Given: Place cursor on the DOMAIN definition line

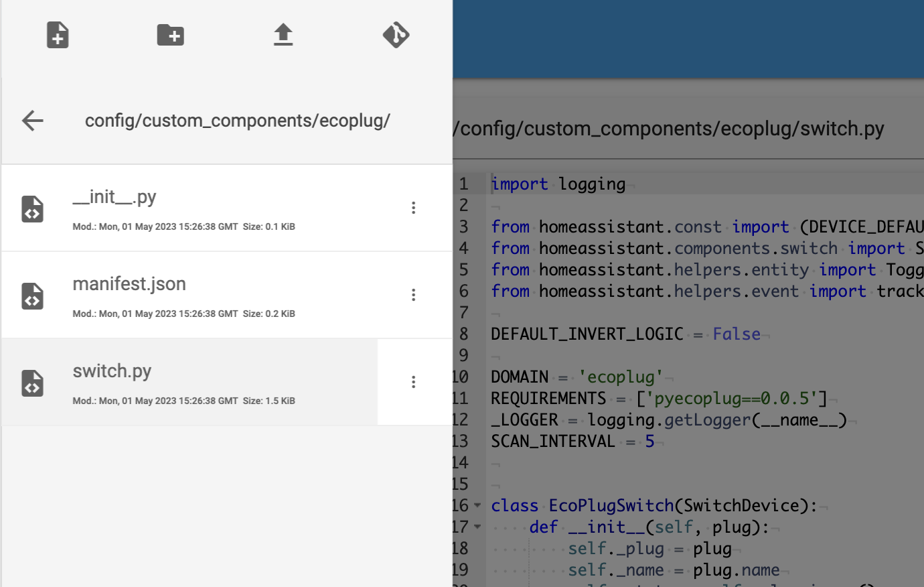Looking at the screenshot, I should coord(569,377).
